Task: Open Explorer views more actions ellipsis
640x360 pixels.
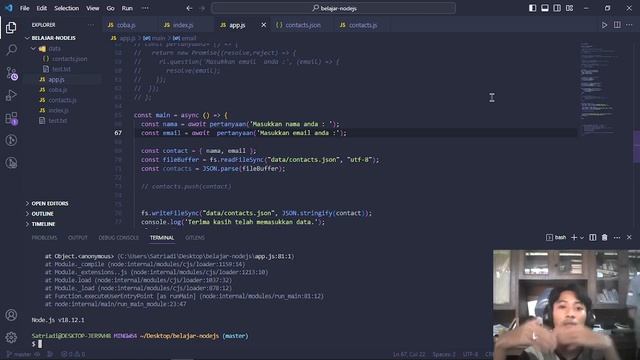Action: [91, 25]
